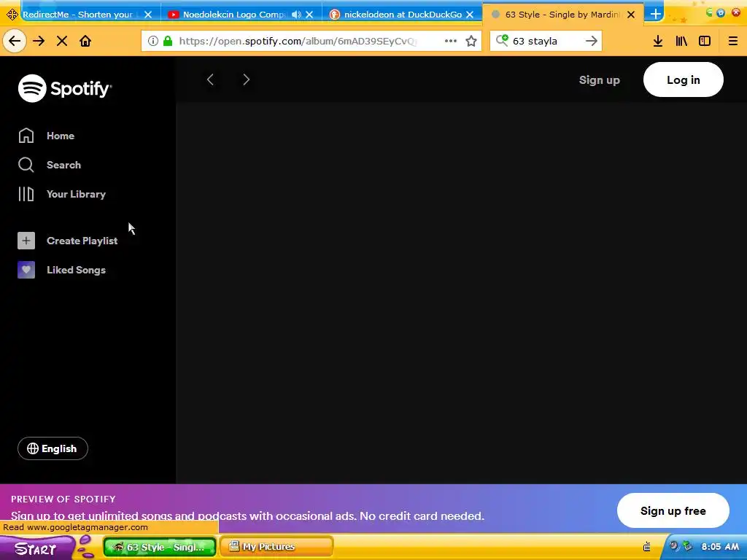
Task: Click the 'PREVIEW OF SPOTIFY' banner text
Action: click(63, 499)
